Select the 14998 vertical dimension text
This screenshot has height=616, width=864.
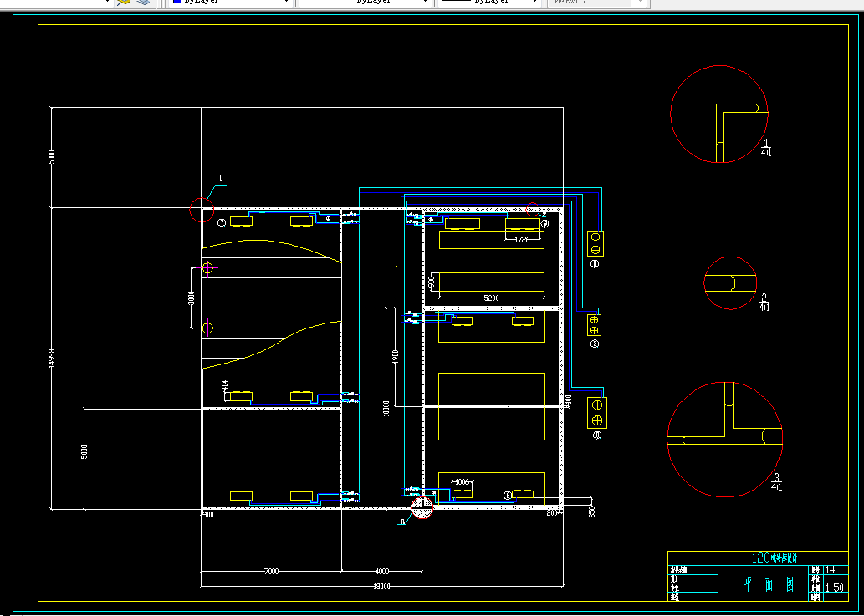52,358
